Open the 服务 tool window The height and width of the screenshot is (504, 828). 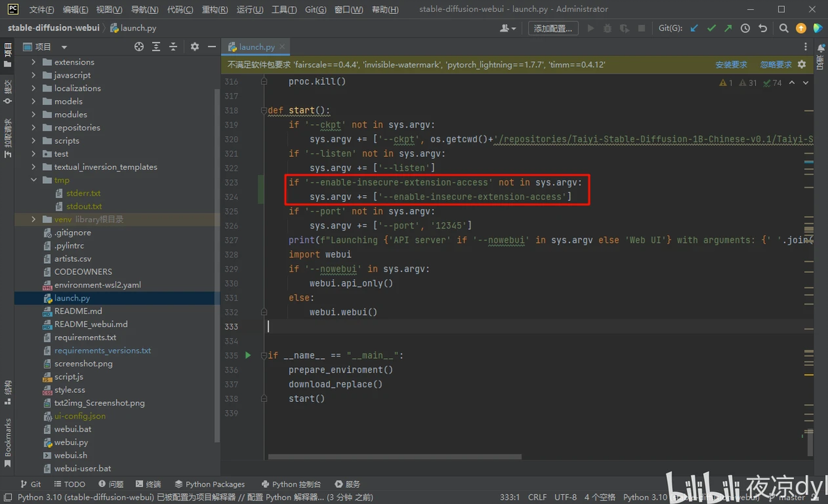pyautogui.click(x=348, y=484)
